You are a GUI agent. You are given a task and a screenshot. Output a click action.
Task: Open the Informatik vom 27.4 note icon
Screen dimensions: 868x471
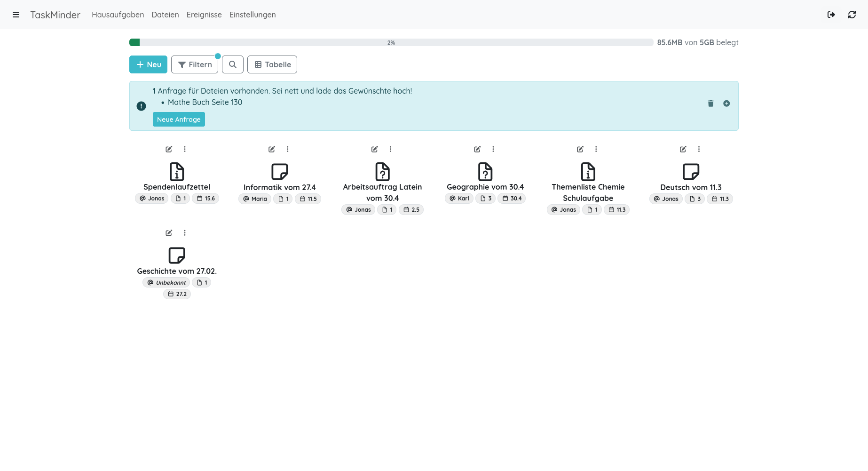[280, 172]
